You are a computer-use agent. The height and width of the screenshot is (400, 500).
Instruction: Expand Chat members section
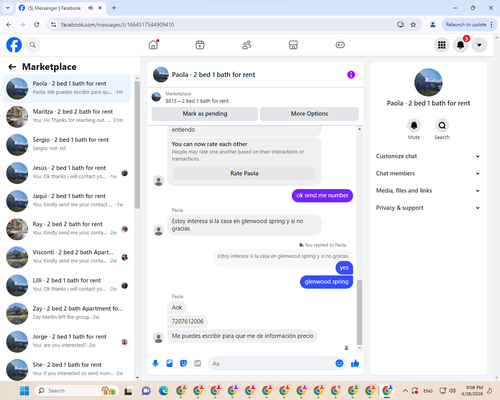(428, 173)
